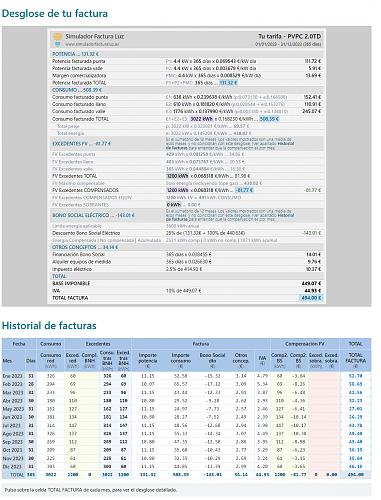Open Dic 2023 TOTAL FACTURA cell
Image resolution: width=381 pixels, height=500 pixels.
point(355,467)
